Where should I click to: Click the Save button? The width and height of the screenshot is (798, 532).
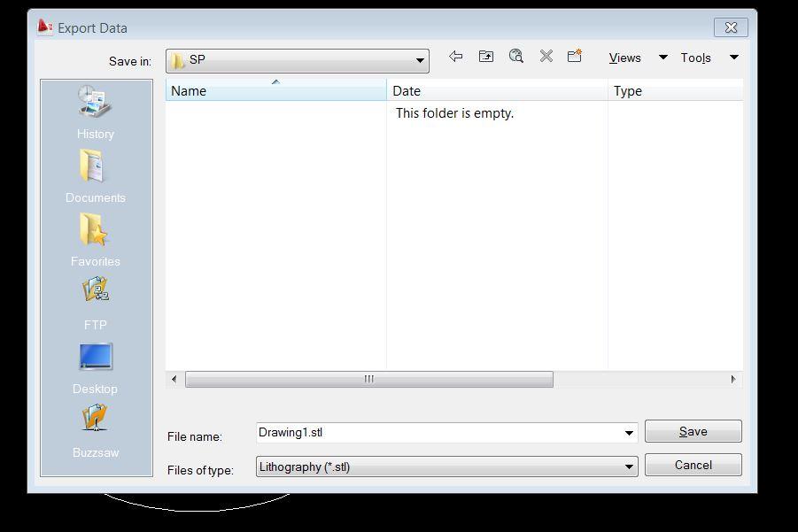coord(693,431)
